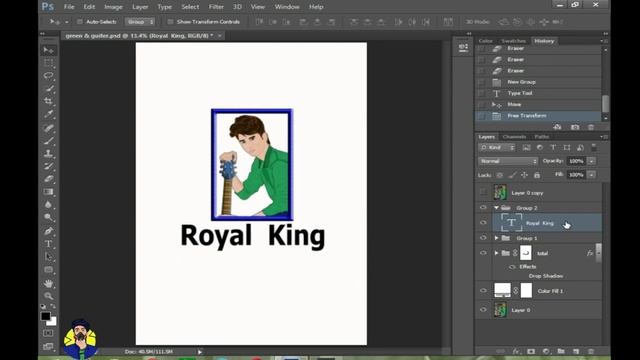Select the Lasso tool
This screenshot has width=640, height=360.
[x=49, y=76]
